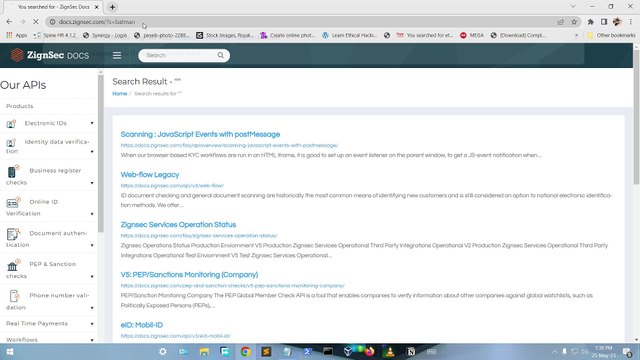The image size is (640, 360).
Task: Open the MEGA bookmark
Action: [x=472, y=36]
